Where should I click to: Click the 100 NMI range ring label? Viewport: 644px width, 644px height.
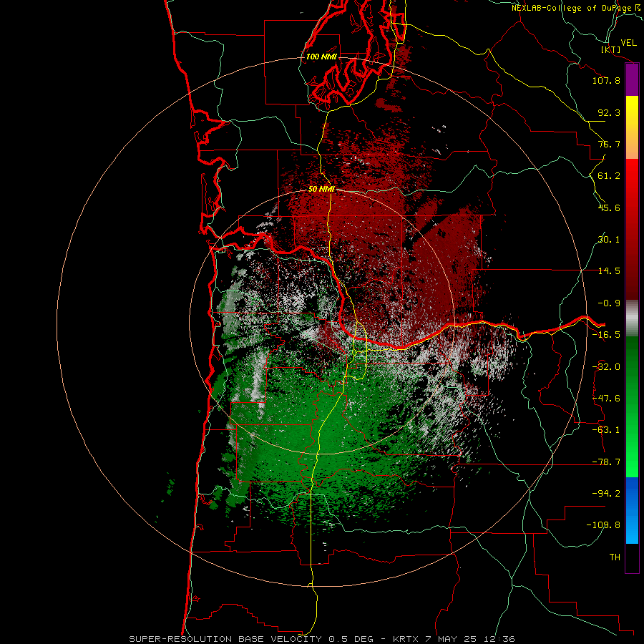tap(321, 57)
